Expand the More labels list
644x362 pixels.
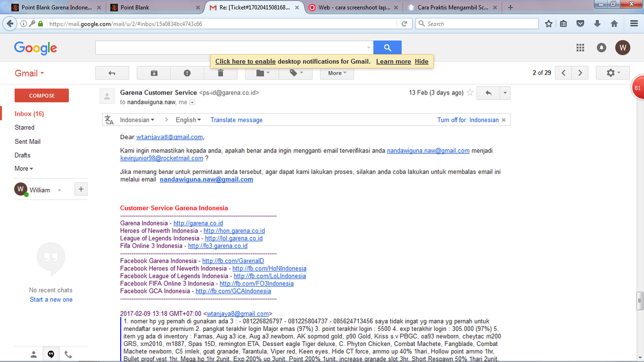pos(24,168)
